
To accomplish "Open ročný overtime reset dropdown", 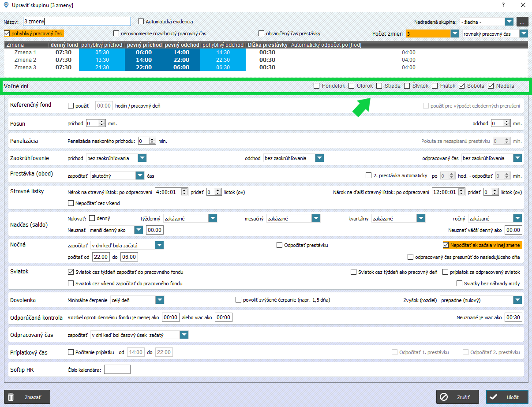I will pos(518,218).
